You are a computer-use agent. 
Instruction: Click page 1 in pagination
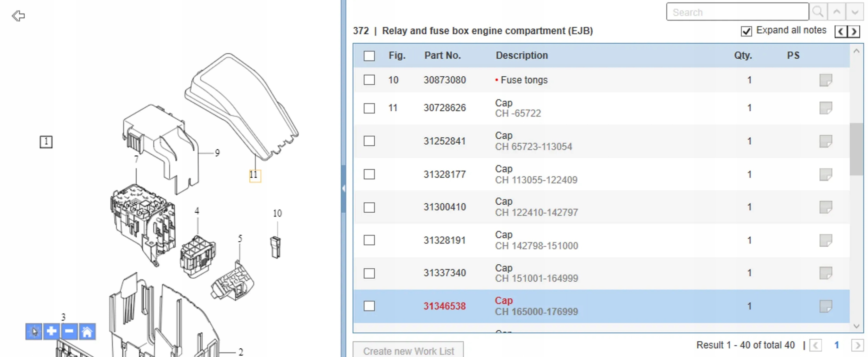click(836, 345)
